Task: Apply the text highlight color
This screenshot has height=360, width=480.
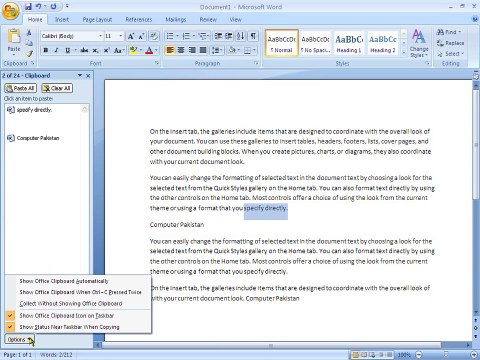Action: (x=133, y=50)
